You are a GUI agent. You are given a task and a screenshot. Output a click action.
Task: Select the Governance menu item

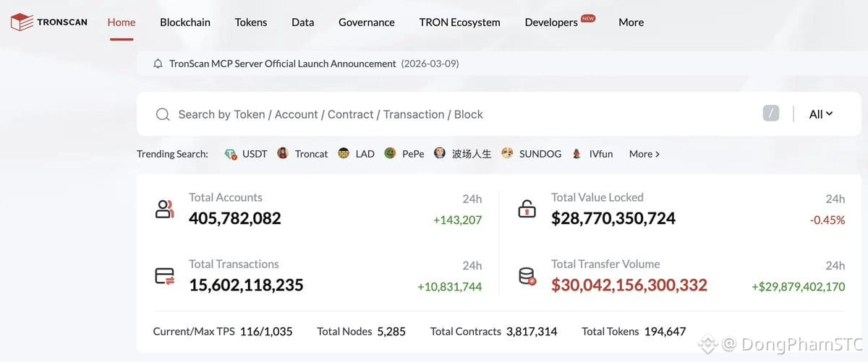367,22
